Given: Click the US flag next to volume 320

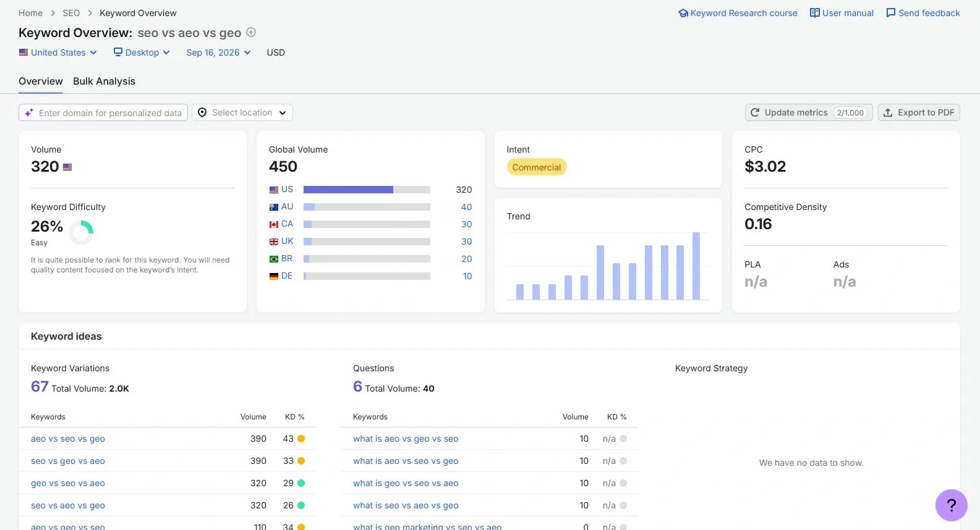Looking at the screenshot, I should click(x=67, y=167).
